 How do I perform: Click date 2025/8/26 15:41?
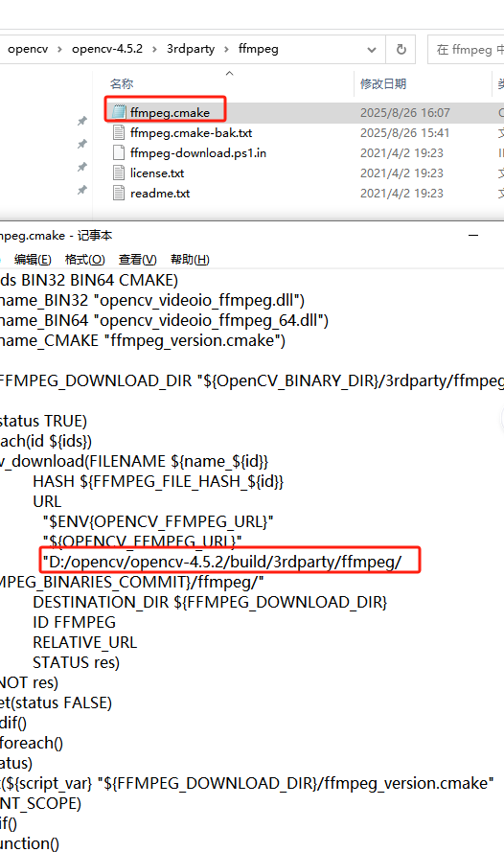[x=404, y=132]
